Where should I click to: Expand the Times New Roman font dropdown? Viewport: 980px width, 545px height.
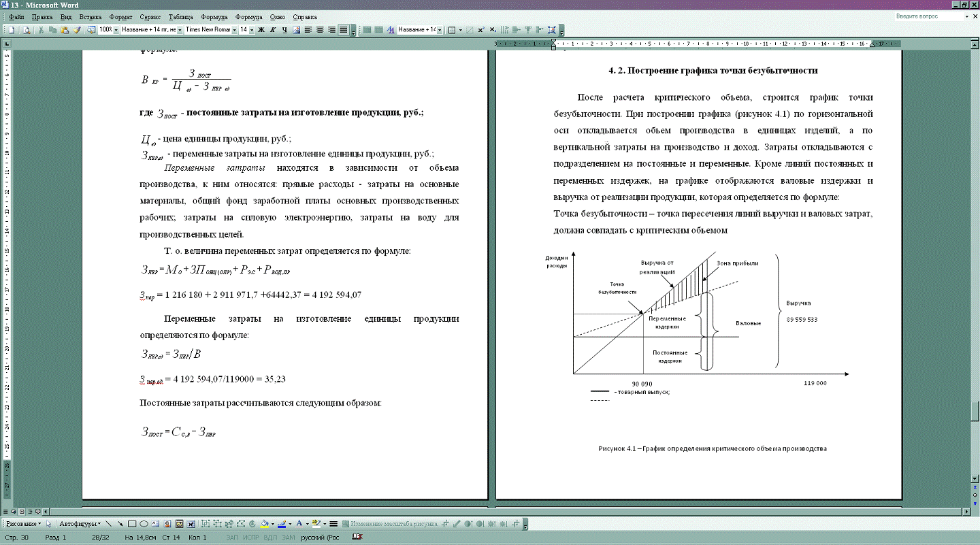[x=234, y=30]
